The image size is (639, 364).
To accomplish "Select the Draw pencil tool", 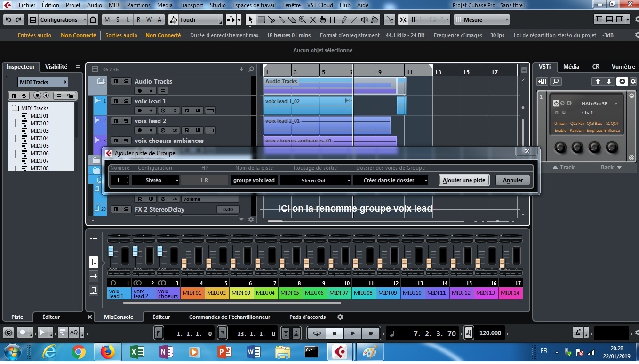I will tap(344, 20).
